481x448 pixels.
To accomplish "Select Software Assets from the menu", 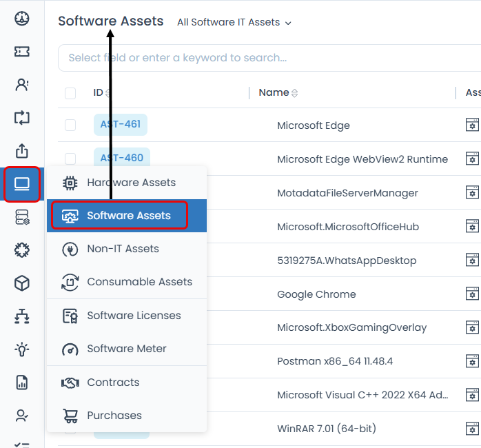I will 127,216.
